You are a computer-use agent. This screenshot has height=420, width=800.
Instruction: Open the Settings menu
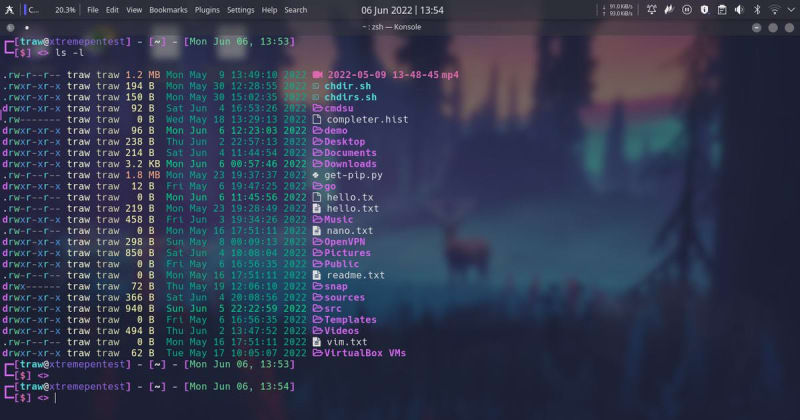tap(240, 9)
